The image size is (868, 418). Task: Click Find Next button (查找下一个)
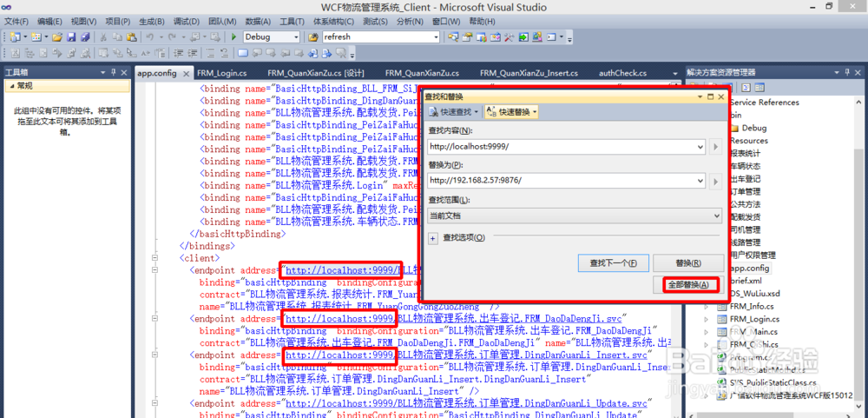(x=612, y=262)
